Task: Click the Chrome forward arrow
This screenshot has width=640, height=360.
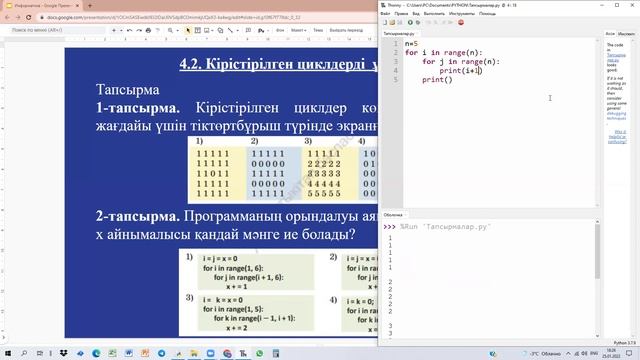Action: tap(18, 18)
